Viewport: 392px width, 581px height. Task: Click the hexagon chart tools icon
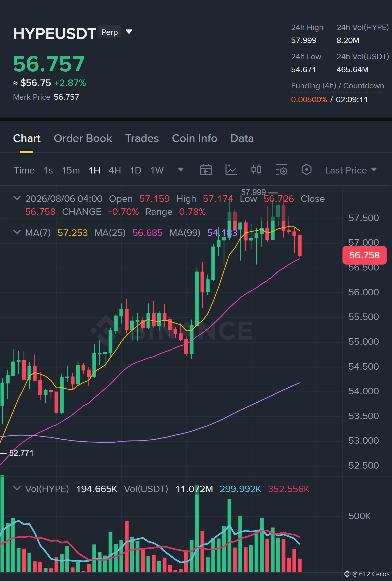(x=306, y=170)
